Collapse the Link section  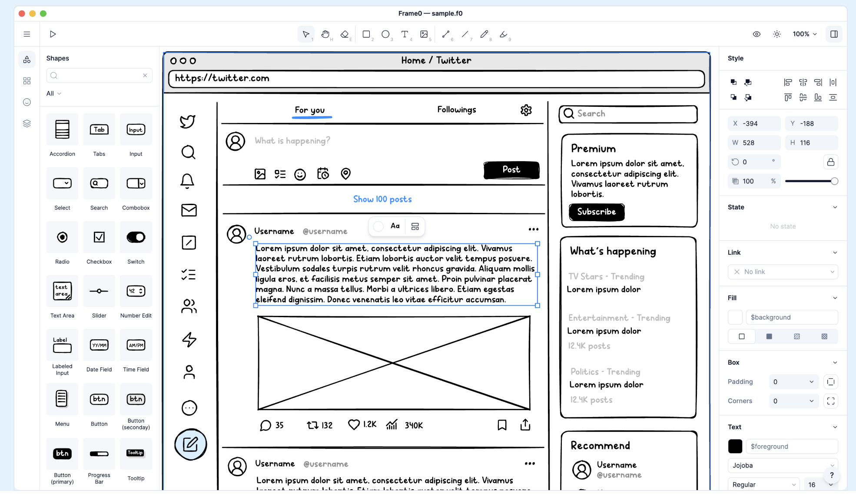[x=835, y=252]
